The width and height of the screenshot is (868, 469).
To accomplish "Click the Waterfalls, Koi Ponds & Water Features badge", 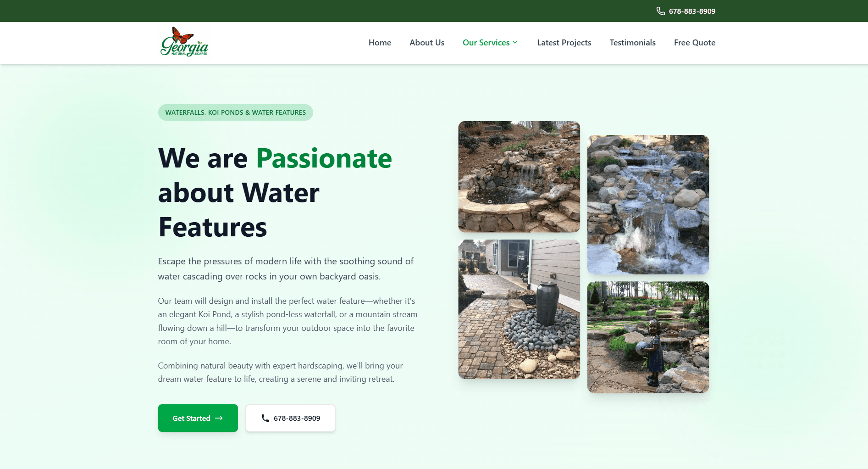I will (235, 112).
